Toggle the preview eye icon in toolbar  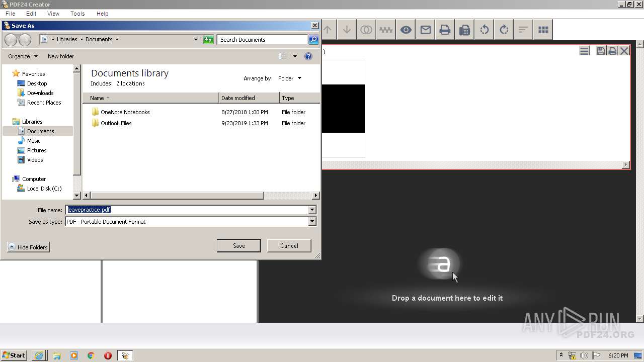pyautogui.click(x=406, y=30)
